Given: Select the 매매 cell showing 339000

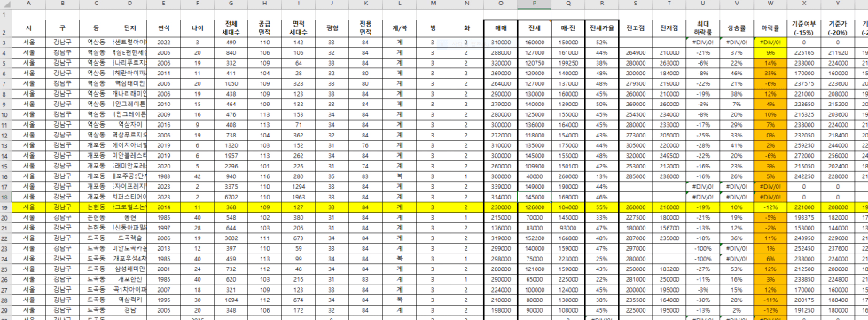Looking at the screenshot, I should pos(500,186).
